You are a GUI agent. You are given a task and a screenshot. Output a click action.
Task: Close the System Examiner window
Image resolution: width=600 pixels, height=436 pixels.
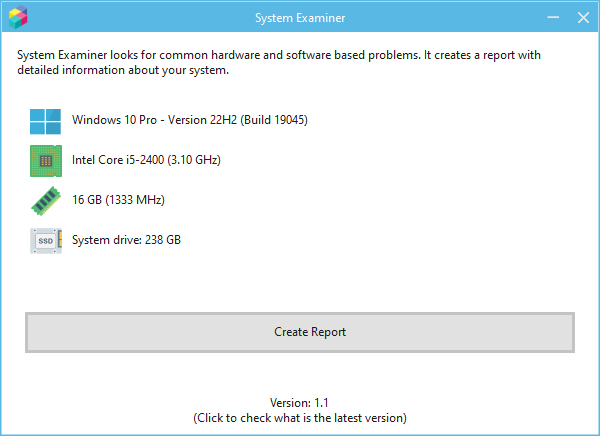click(x=583, y=17)
